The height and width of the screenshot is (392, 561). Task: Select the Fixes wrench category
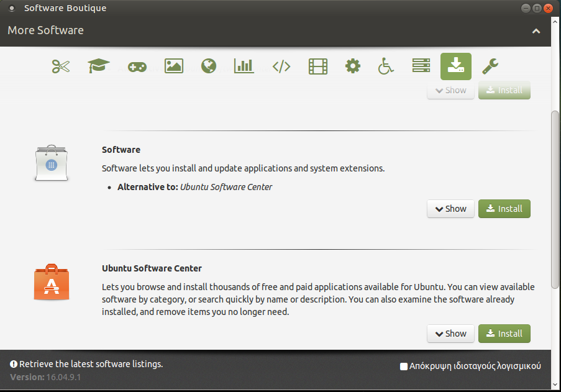pyautogui.click(x=491, y=66)
